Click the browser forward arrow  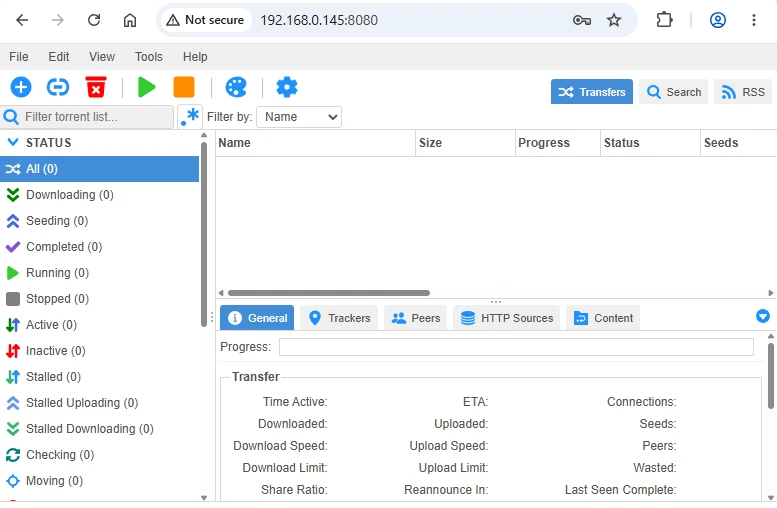58,20
